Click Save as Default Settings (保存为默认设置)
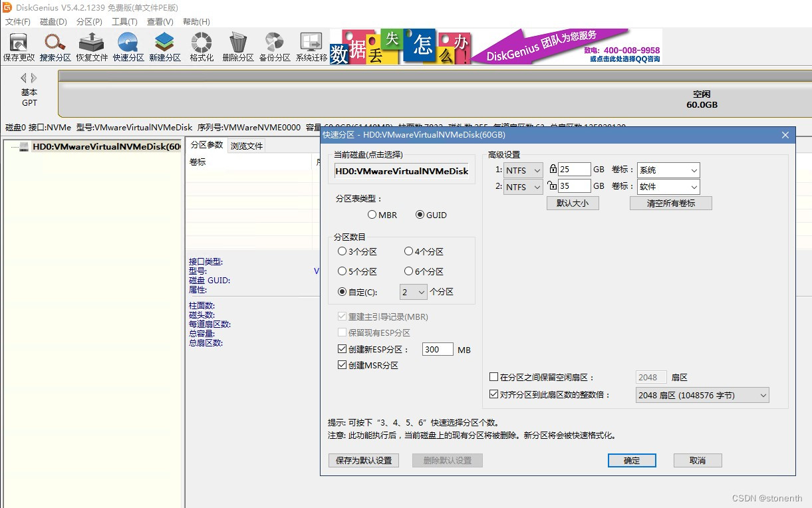 click(x=364, y=460)
